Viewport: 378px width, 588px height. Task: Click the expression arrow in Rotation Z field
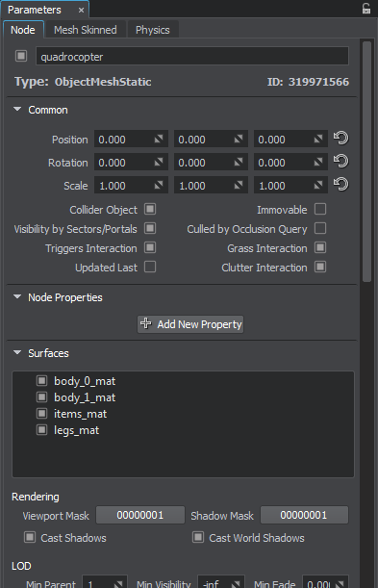tap(318, 163)
